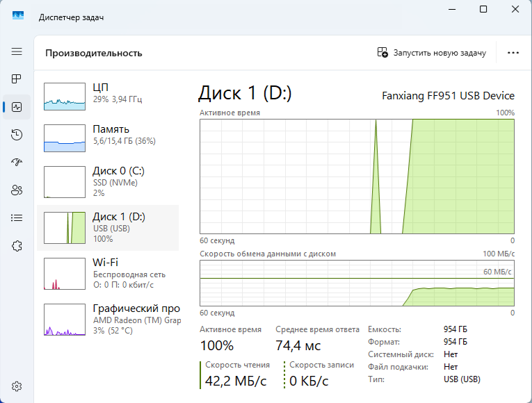Open the Users page icon

17,190
